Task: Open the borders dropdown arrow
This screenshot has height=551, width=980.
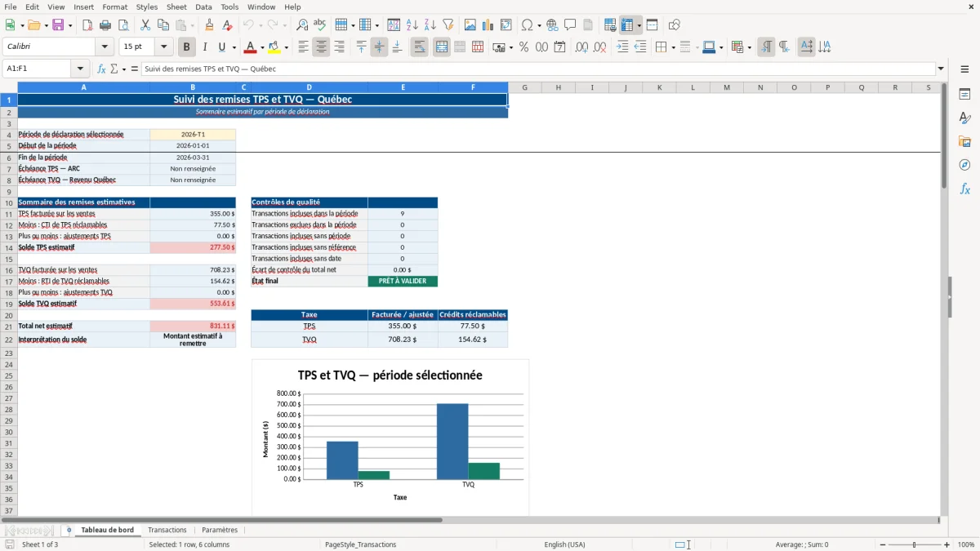Action: tap(672, 47)
